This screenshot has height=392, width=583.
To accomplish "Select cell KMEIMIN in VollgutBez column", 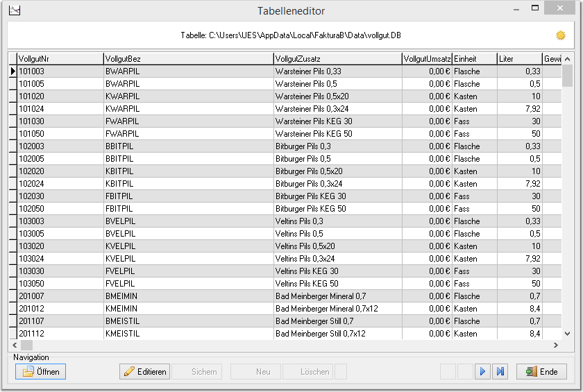I will 189,309.
